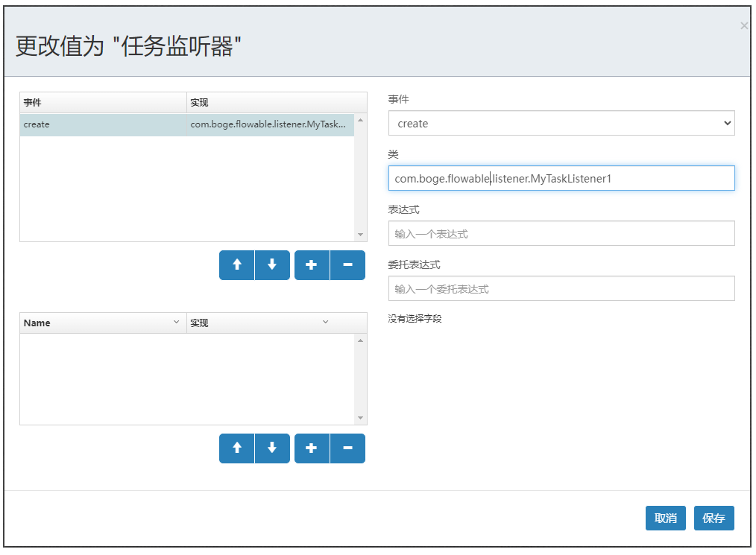The image size is (756, 555).
Task: Move selected listener up in events table
Action: pyautogui.click(x=237, y=264)
